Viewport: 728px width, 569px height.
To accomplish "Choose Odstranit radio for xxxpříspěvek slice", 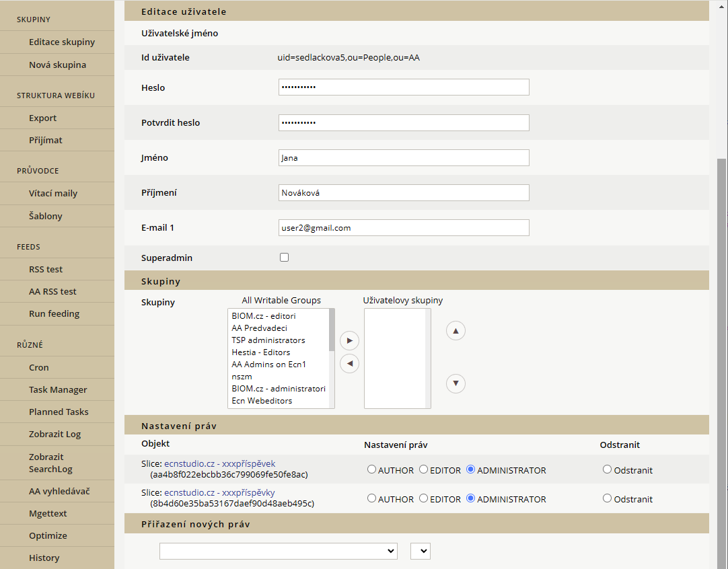I will tap(607, 469).
